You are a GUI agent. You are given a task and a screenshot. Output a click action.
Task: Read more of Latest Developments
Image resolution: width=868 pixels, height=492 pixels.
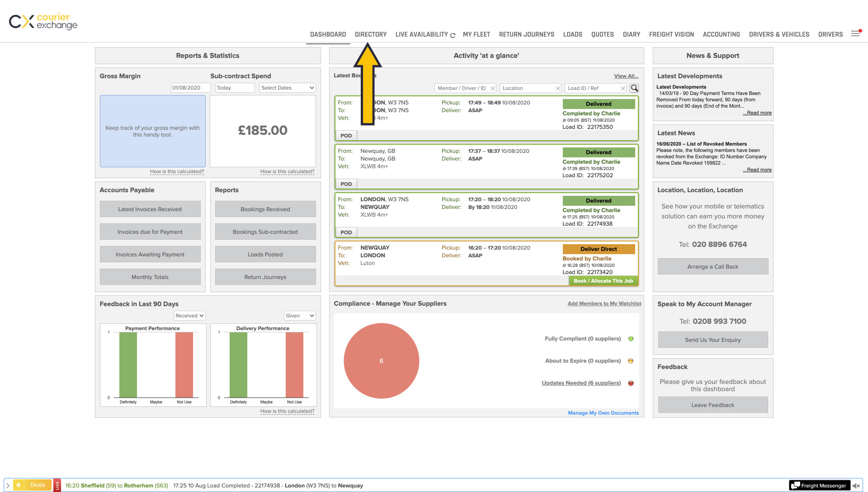point(757,113)
